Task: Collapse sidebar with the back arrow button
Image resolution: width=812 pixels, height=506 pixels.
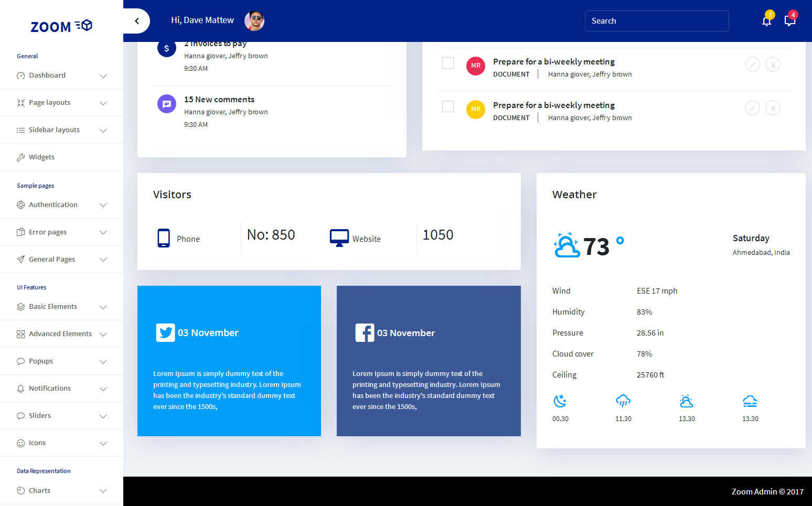Action: 137,21
